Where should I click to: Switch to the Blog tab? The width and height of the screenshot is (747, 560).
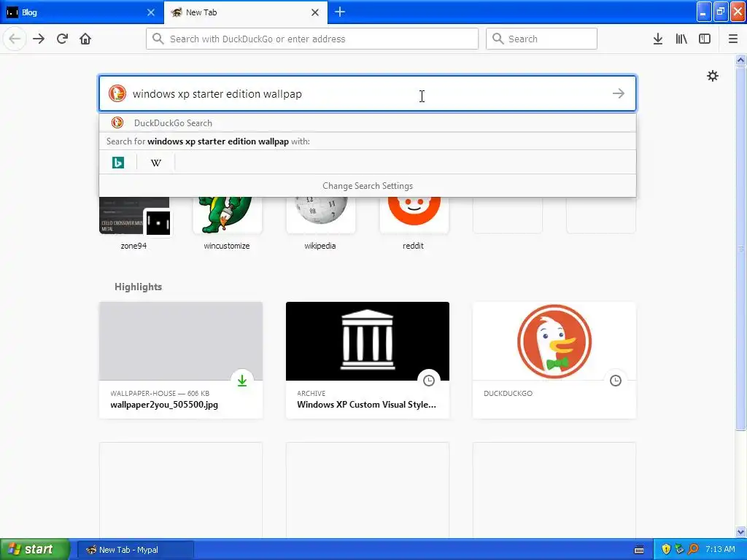tap(82, 12)
